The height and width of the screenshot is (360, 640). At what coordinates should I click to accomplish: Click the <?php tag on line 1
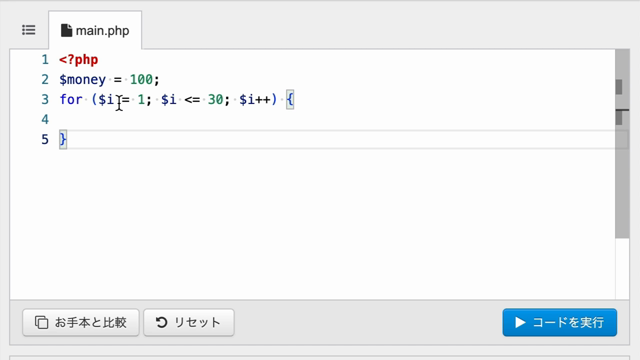[79, 60]
